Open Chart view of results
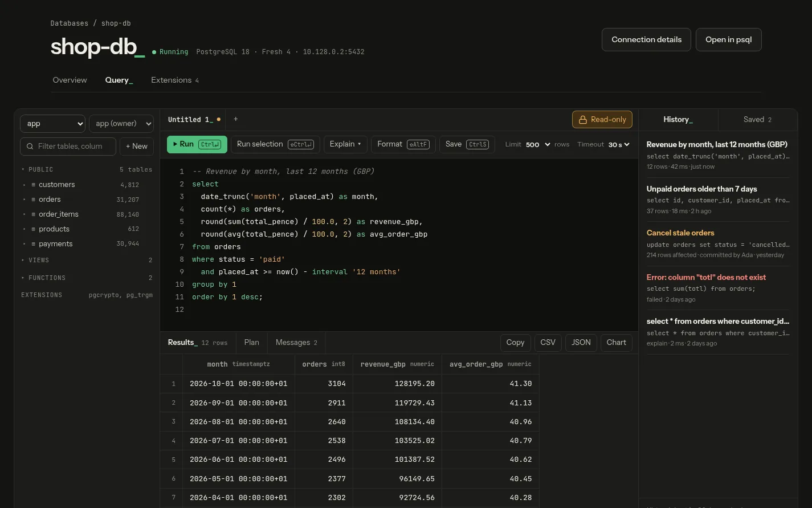This screenshot has width=812, height=508. [x=617, y=343]
